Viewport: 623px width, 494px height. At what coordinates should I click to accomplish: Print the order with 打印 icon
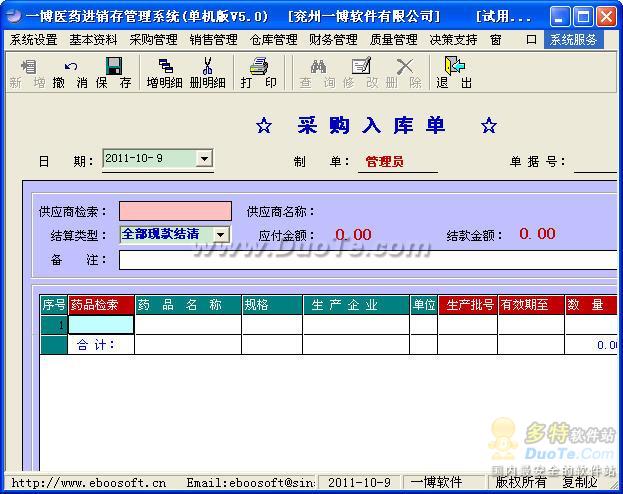pyautogui.click(x=259, y=74)
